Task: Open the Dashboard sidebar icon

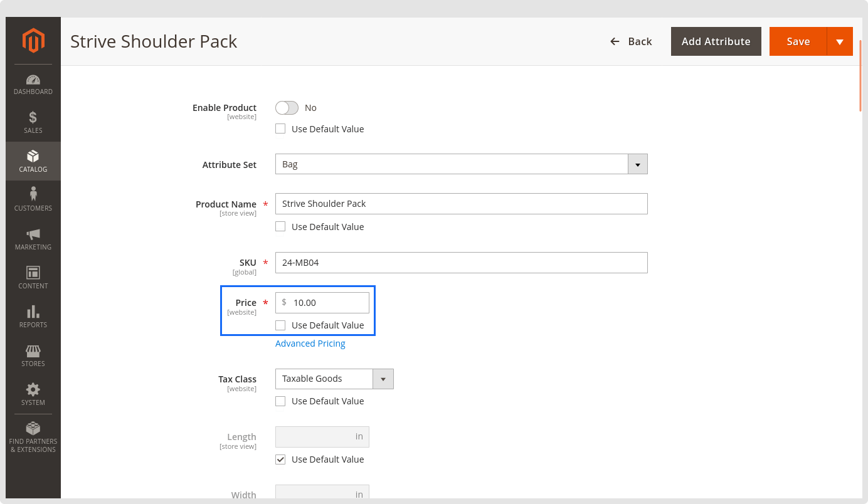Action: (33, 80)
